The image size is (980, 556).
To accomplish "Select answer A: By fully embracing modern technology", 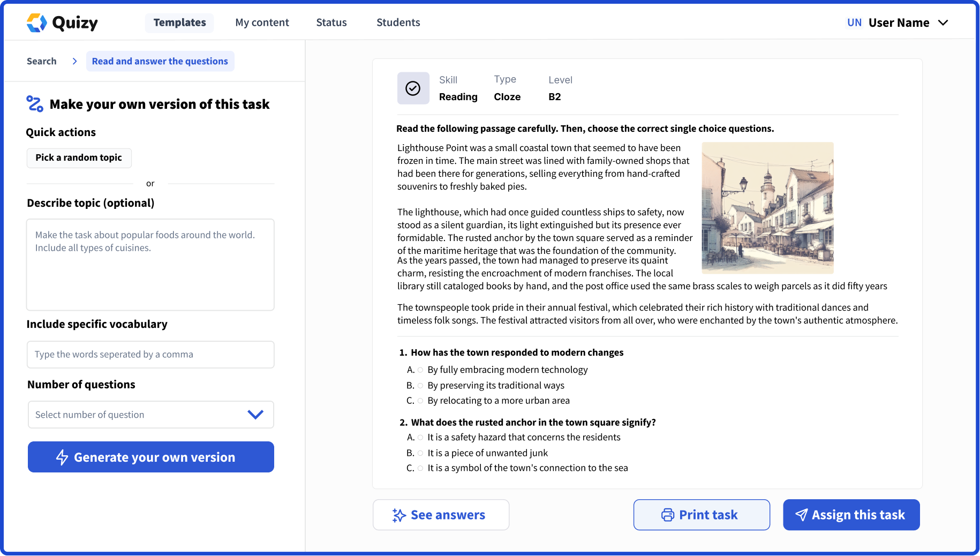I will point(420,370).
